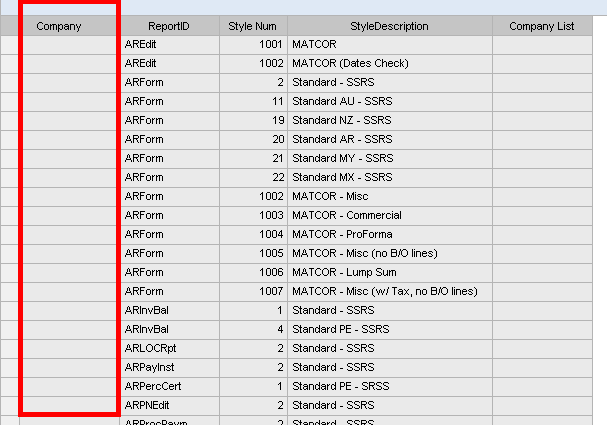Select the ARForm cell for Style Num 1004
Screen dimensions: 607x425
click(x=170, y=234)
